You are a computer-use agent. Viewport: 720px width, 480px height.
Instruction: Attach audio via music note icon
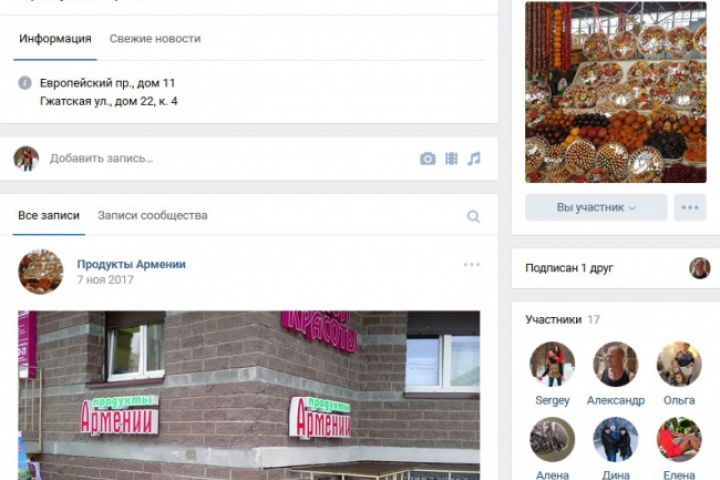pyautogui.click(x=474, y=158)
